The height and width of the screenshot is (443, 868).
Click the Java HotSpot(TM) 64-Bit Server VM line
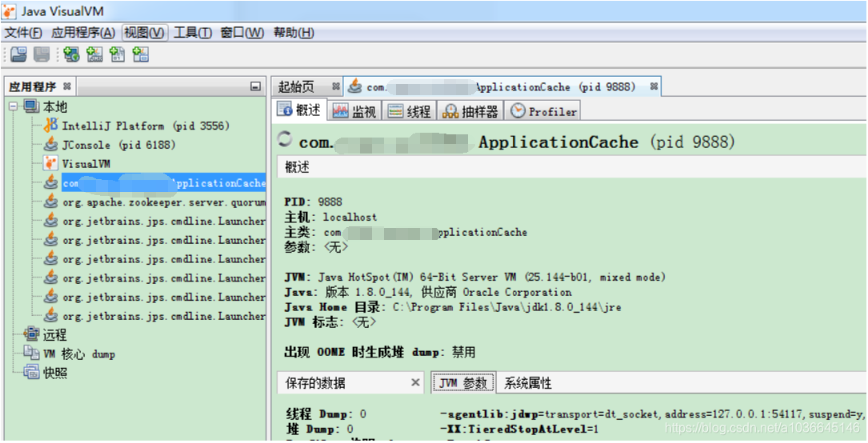[x=475, y=277]
